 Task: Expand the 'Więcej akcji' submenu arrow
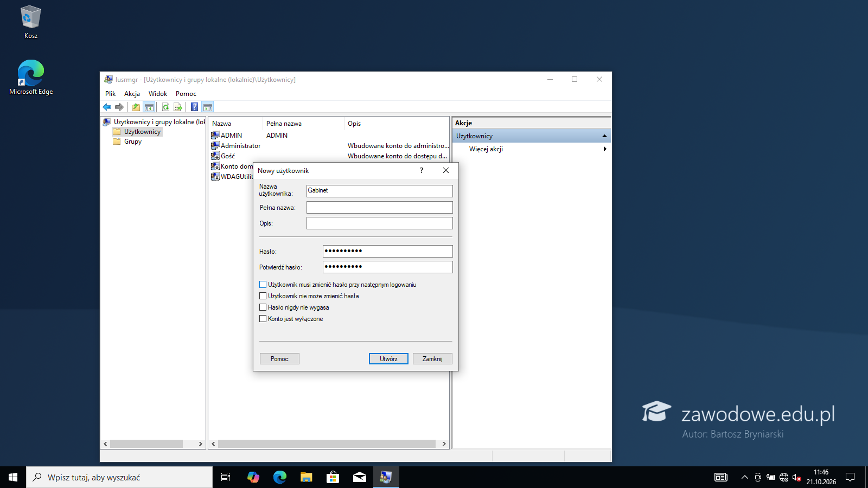pyautogui.click(x=605, y=149)
